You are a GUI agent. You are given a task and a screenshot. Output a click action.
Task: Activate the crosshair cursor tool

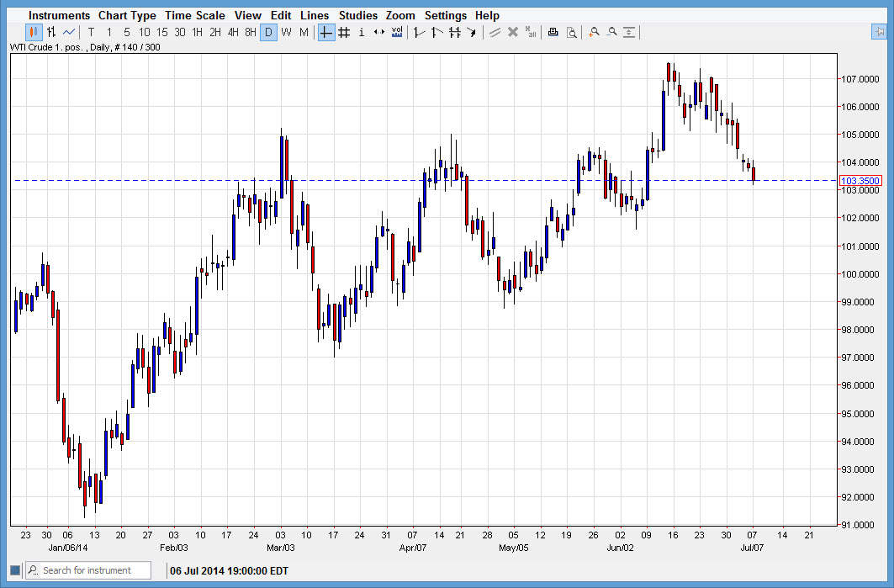325,32
